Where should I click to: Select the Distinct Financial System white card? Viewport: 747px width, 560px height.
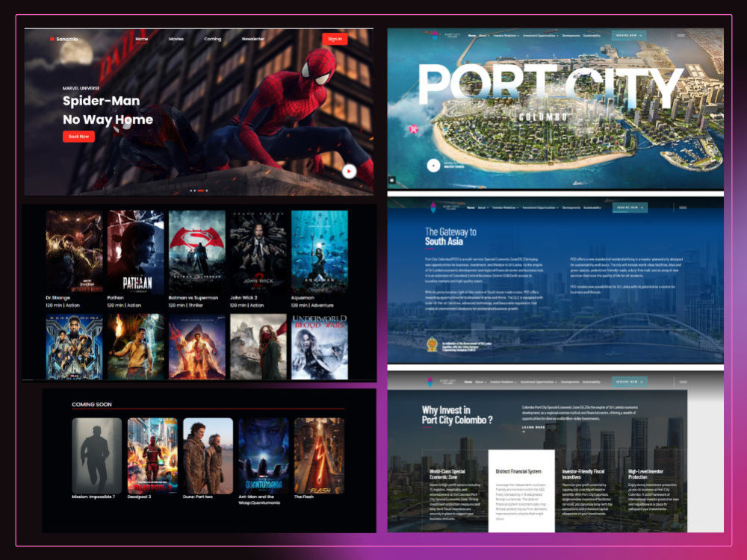point(521,491)
